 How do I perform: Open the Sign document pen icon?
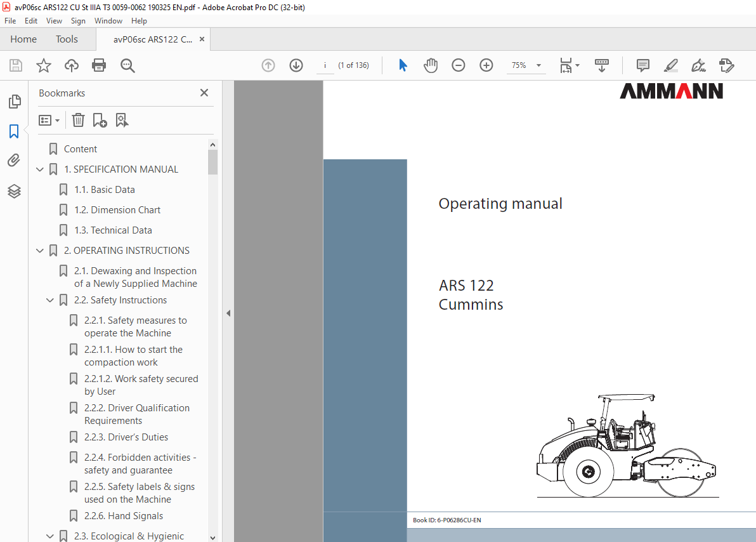click(x=698, y=65)
